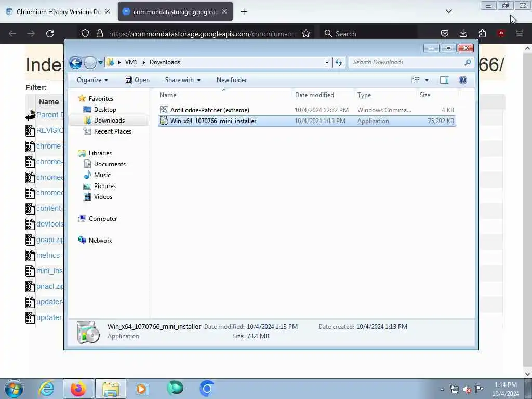
Task: Select Computer in the navigation pane
Action: 103,219
